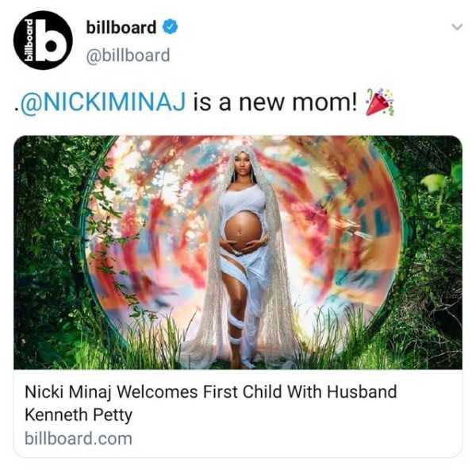Screen dimensions: 476x470
Task: Open the article preview image
Action: [x=238, y=252]
